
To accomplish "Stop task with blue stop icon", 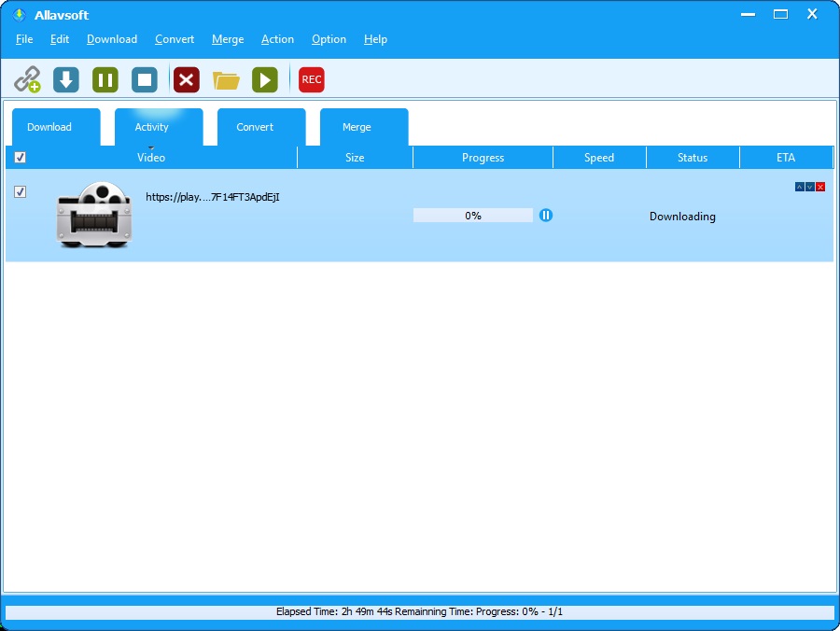I will pos(145,80).
